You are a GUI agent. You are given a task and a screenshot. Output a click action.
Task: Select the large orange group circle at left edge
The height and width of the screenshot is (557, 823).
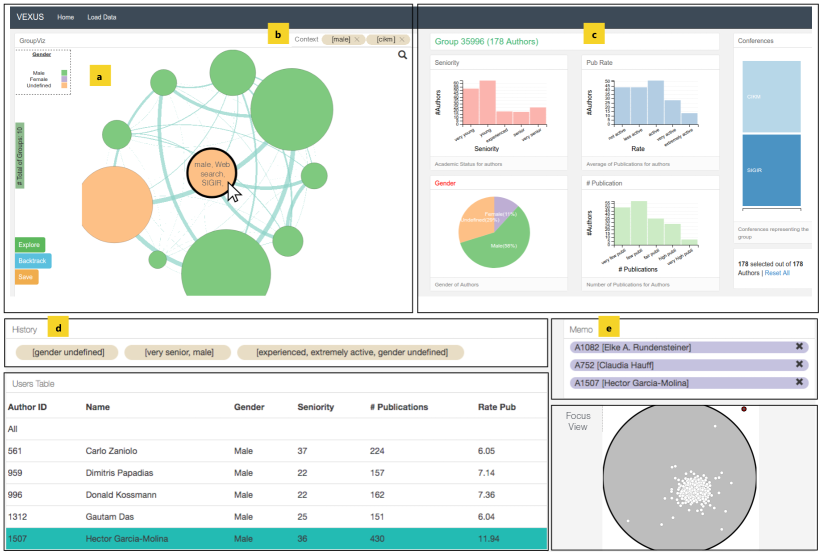(x=117, y=205)
